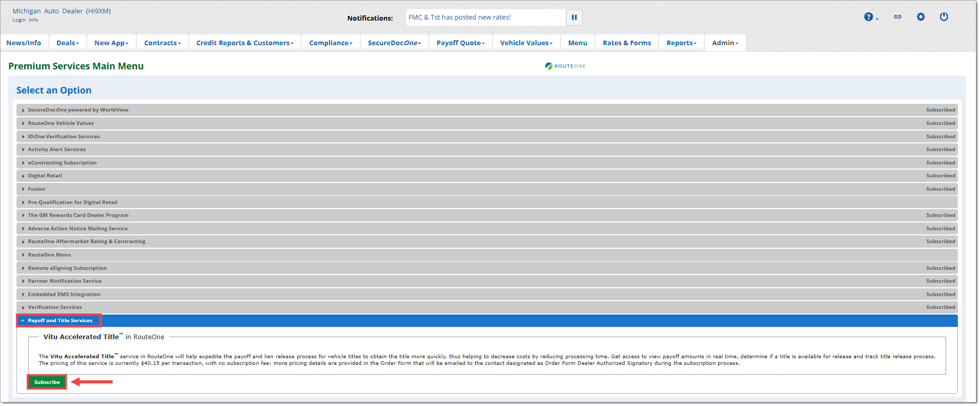The width and height of the screenshot is (980, 406).
Task: Open the Payoff Quote dropdown menu
Action: (x=461, y=43)
